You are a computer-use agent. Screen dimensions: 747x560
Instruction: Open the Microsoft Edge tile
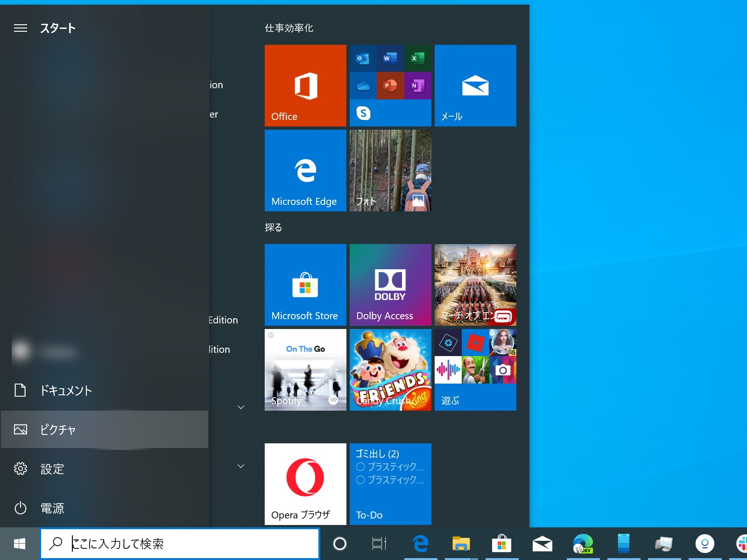(305, 170)
